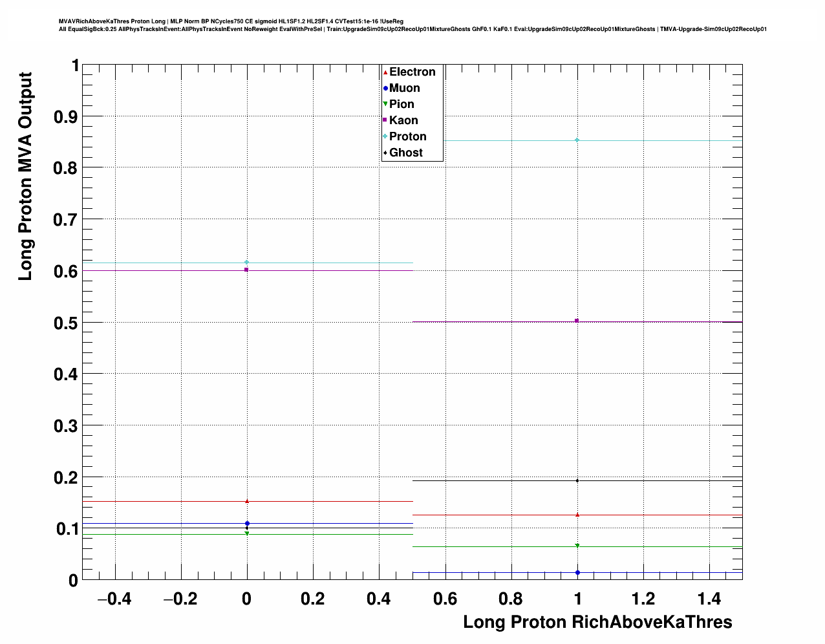Click the 'Long Proton MVA Output' y-axis title
This screenshot has height=644, width=825.
[x=25, y=177]
